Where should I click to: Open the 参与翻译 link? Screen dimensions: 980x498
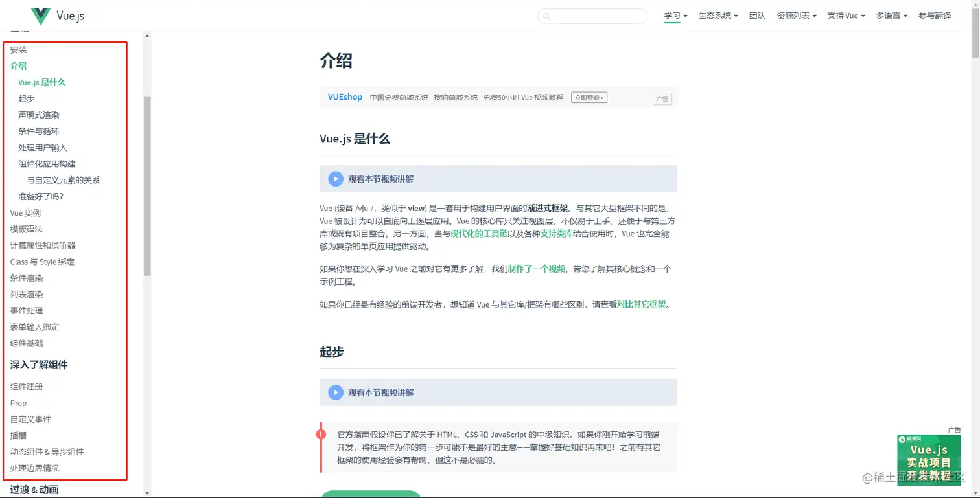[x=935, y=16]
